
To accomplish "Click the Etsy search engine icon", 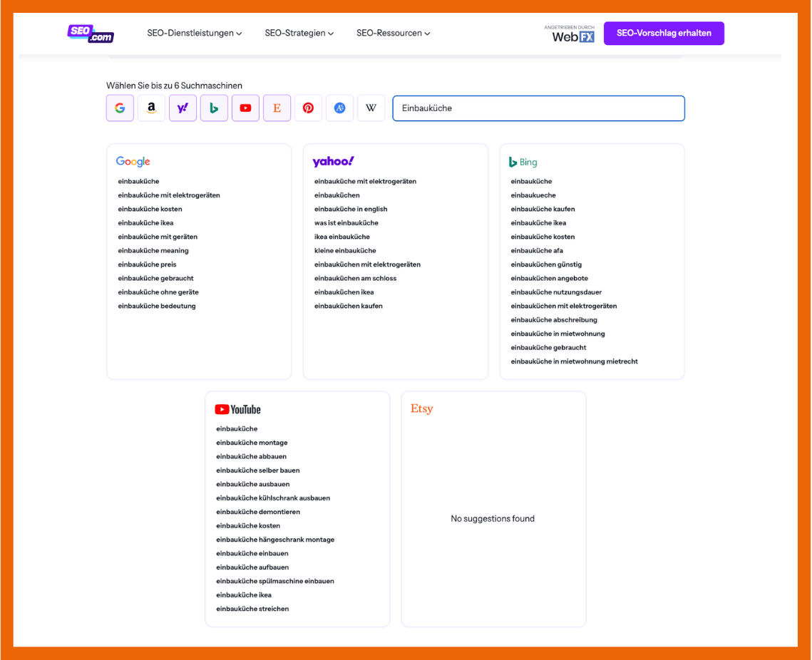I will [x=277, y=108].
